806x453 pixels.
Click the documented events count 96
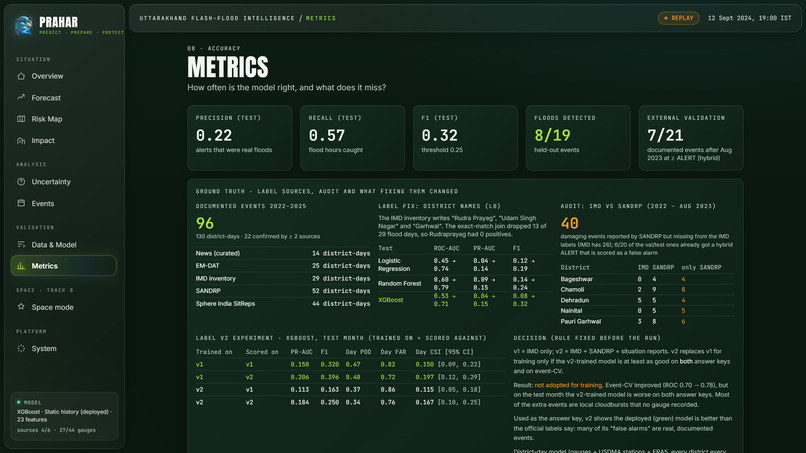205,223
